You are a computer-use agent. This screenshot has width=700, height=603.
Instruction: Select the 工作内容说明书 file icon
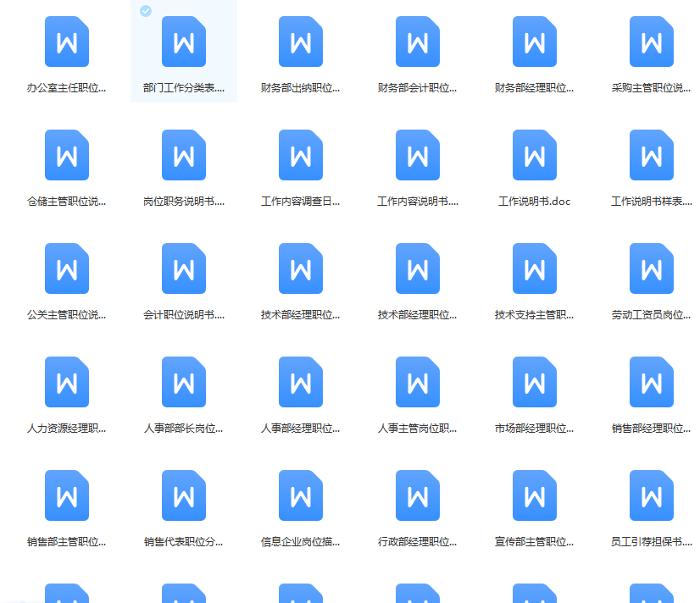pyautogui.click(x=418, y=155)
